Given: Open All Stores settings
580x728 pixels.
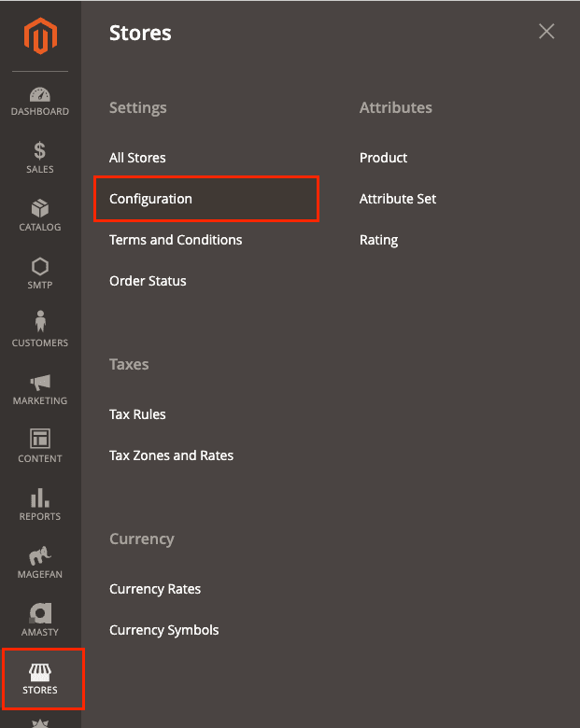Looking at the screenshot, I should pos(137,158).
